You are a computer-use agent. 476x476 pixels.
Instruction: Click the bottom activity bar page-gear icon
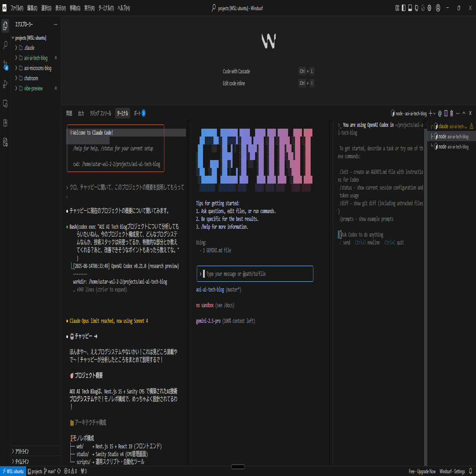click(x=5, y=142)
